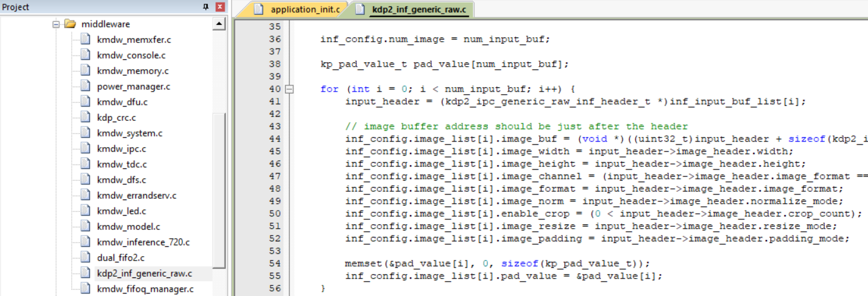
Task: Click line number 44 in the gutter
Action: pyautogui.click(x=275, y=139)
